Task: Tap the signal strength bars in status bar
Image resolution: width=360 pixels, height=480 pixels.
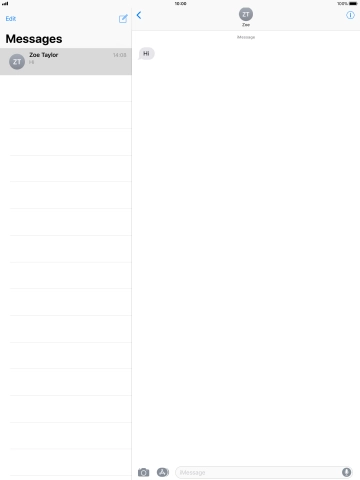Action: pyautogui.click(x=5, y=4)
